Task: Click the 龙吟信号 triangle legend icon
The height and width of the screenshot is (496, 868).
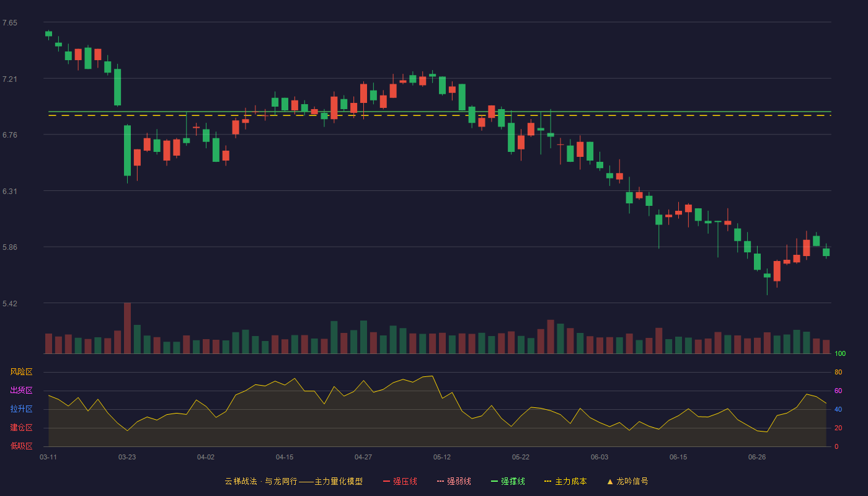Action: tap(610, 481)
